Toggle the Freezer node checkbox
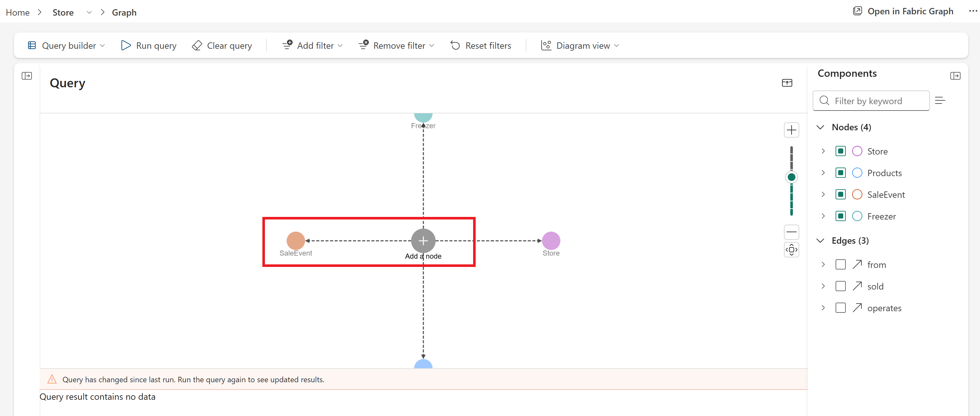The image size is (980, 416). (x=840, y=216)
